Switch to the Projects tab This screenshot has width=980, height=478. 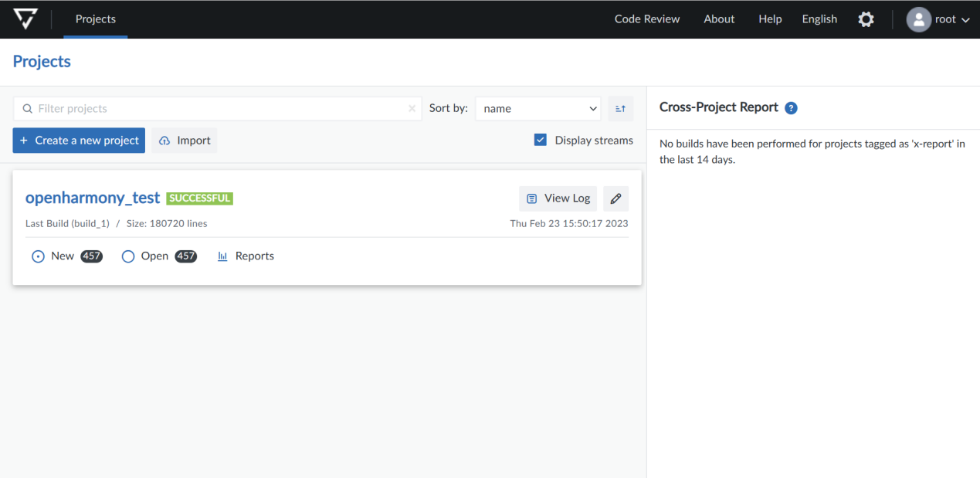tap(96, 19)
